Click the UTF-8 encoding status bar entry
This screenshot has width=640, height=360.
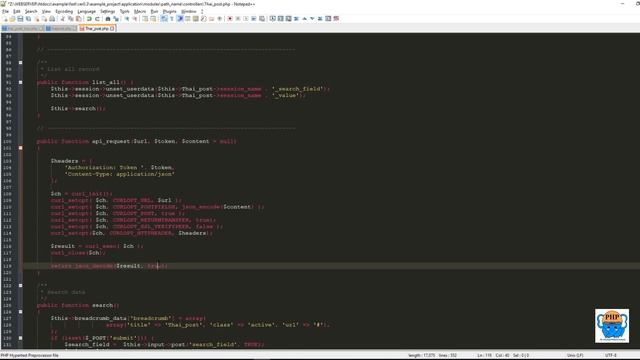pyautogui.click(x=611, y=356)
